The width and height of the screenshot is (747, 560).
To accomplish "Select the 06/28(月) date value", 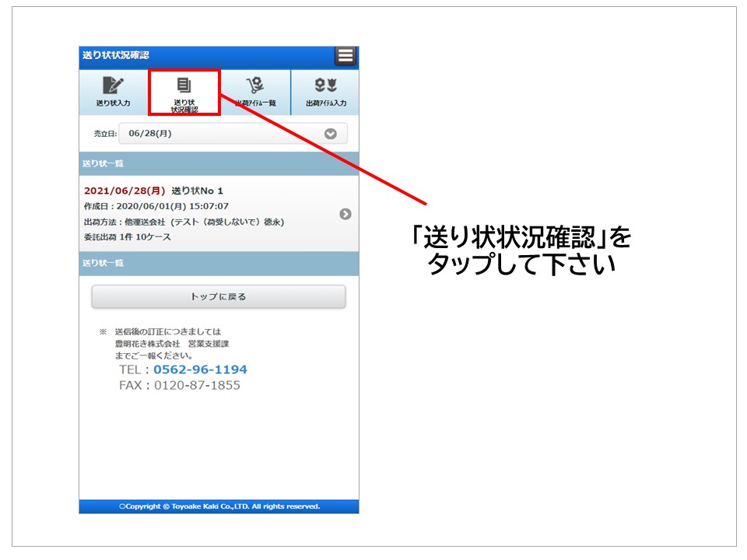I will 150,134.
